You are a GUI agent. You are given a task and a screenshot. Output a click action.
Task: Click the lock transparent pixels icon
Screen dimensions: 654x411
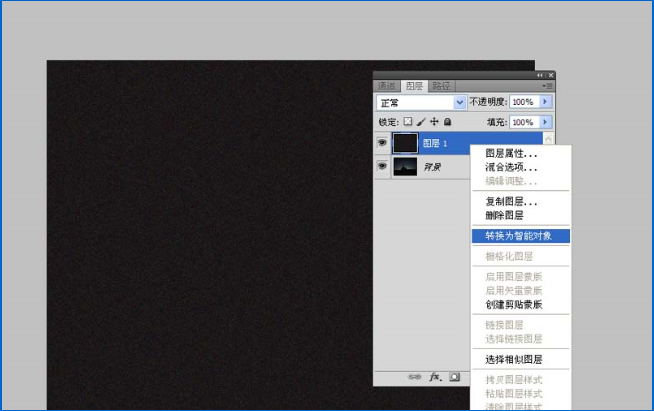point(408,122)
